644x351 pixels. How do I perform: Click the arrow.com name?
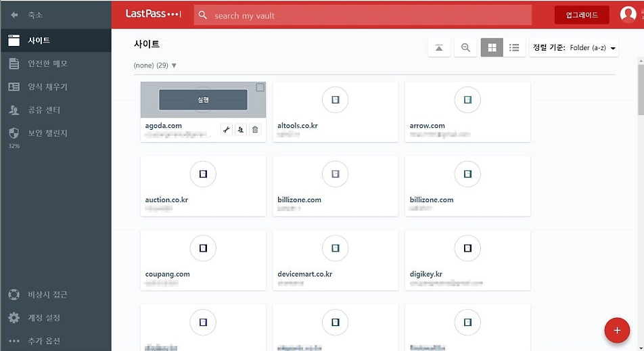[x=427, y=126]
